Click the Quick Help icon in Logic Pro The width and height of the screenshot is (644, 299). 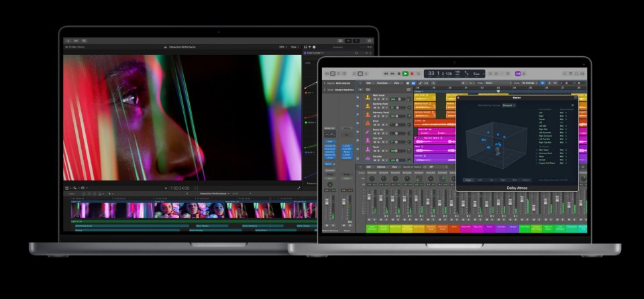click(338, 74)
